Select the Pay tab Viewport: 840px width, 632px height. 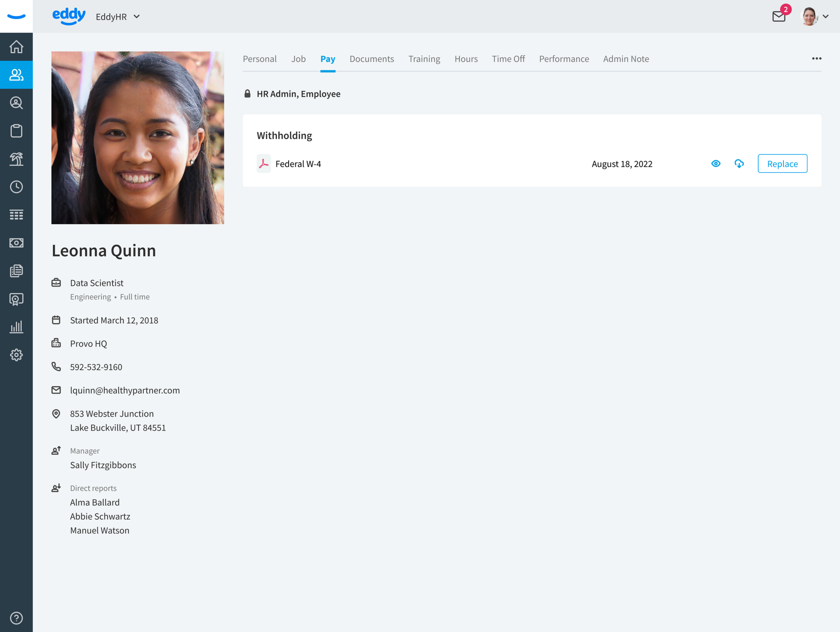(x=328, y=59)
